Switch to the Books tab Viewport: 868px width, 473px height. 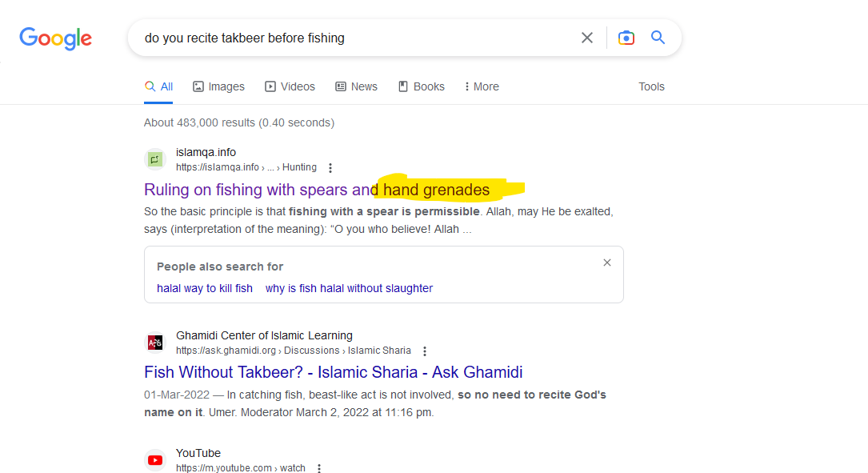coord(421,86)
